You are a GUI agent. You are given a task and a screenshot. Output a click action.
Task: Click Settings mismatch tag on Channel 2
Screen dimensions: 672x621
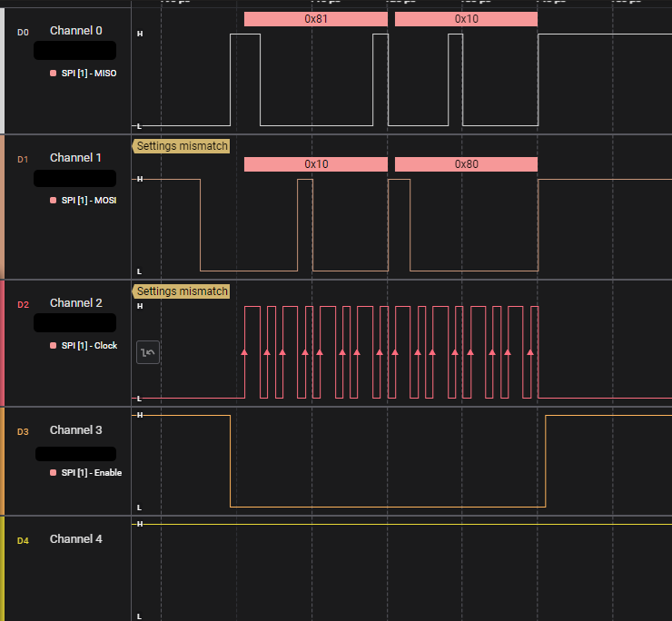[x=181, y=291]
